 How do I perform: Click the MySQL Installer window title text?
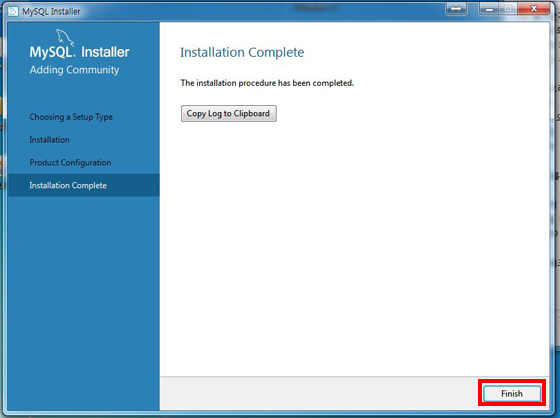point(51,12)
